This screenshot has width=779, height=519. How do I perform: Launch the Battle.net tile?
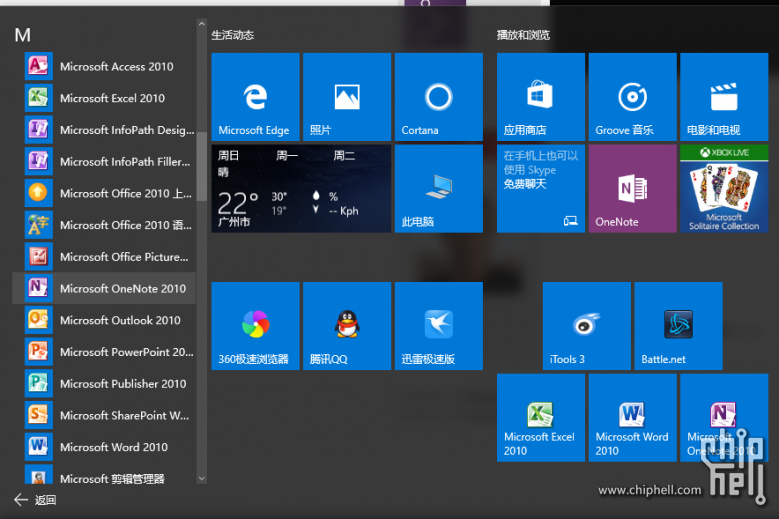[x=678, y=326]
